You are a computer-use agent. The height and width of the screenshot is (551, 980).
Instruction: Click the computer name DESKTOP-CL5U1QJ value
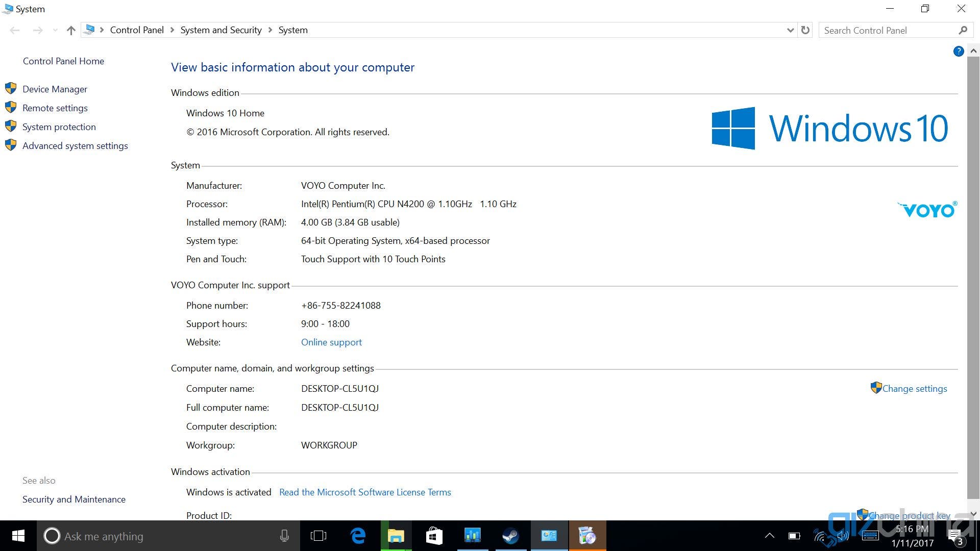pyautogui.click(x=340, y=389)
